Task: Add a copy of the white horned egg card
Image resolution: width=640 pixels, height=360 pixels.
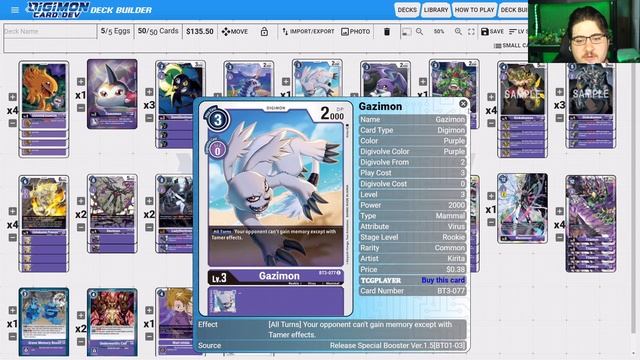Action: (x=81, y=82)
